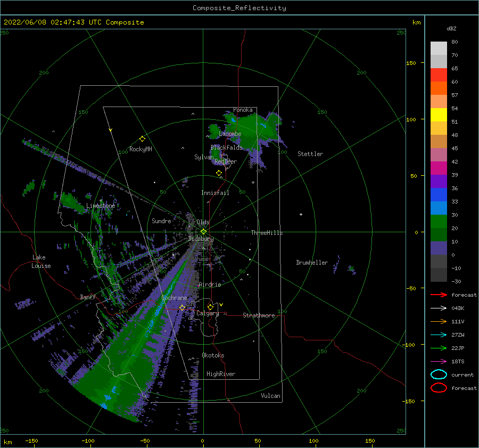Click the light blue 30-33 dBZ swatch
This screenshot has width=479, height=448.
[439, 208]
